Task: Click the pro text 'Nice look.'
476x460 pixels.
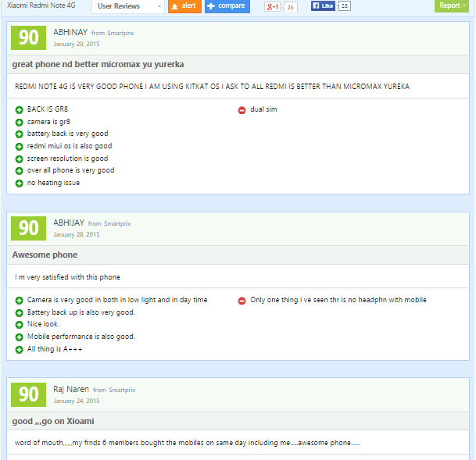Action: [x=43, y=324]
